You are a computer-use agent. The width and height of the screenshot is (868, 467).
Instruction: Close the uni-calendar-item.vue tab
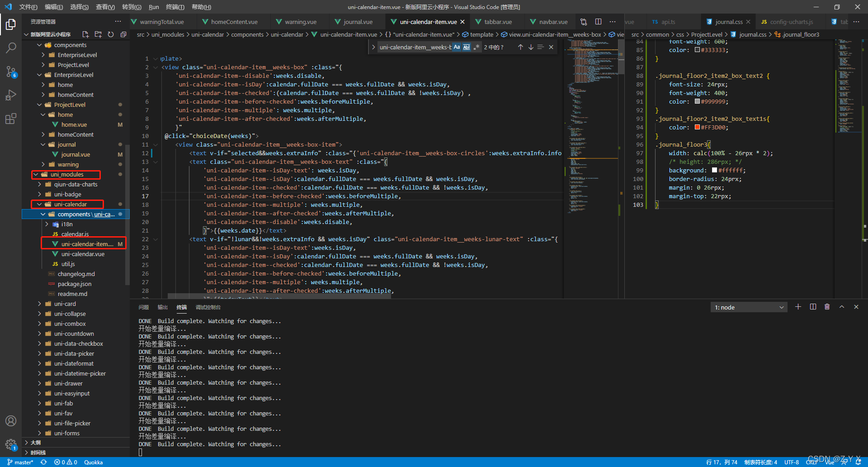pos(462,22)
